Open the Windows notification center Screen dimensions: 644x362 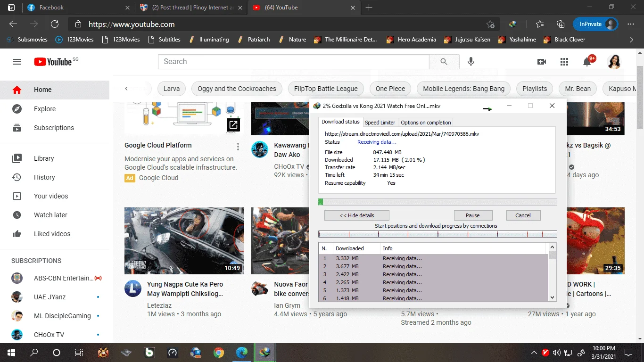(628, 352)
